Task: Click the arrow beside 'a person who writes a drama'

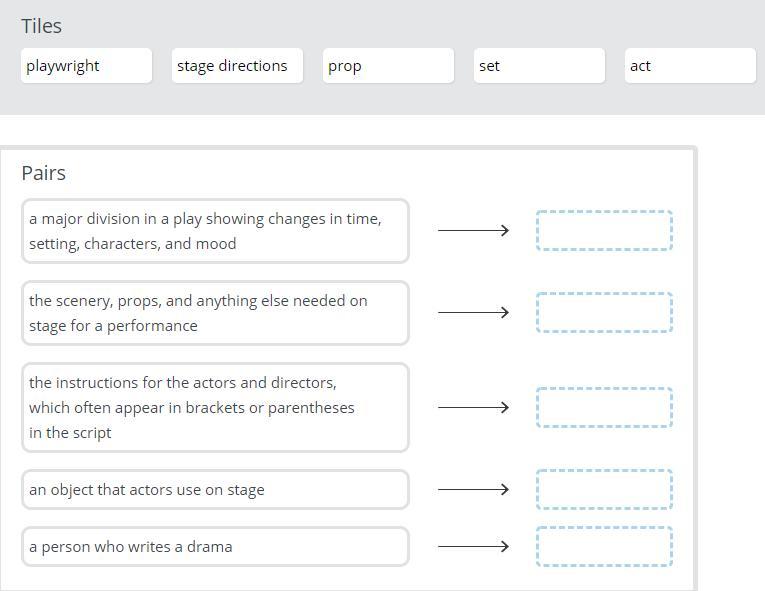Action: pos(473,546)
